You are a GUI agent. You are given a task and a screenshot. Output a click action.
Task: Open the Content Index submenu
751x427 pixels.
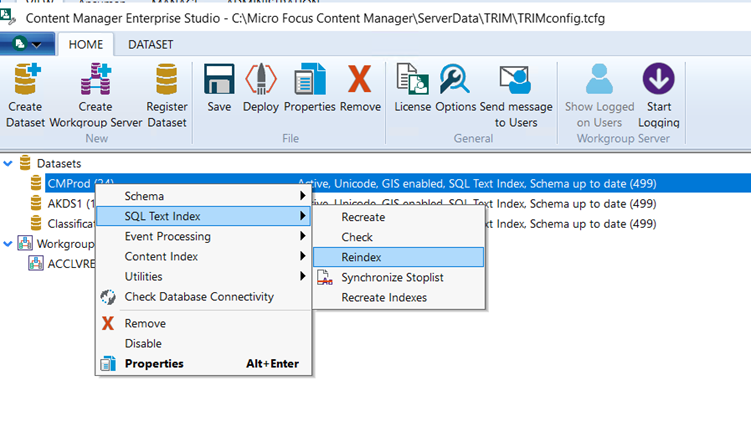pos(204,256)
